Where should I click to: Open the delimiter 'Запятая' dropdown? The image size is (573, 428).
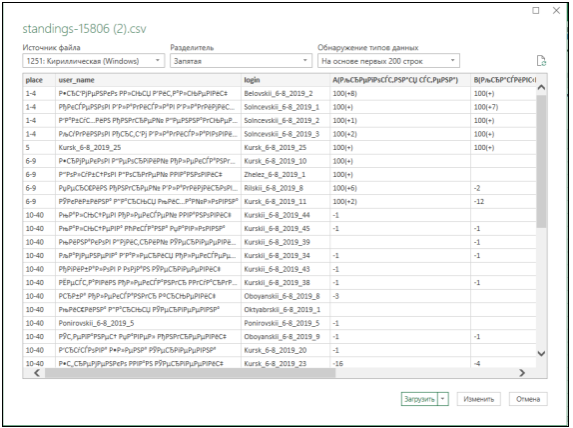coord(241,61)
